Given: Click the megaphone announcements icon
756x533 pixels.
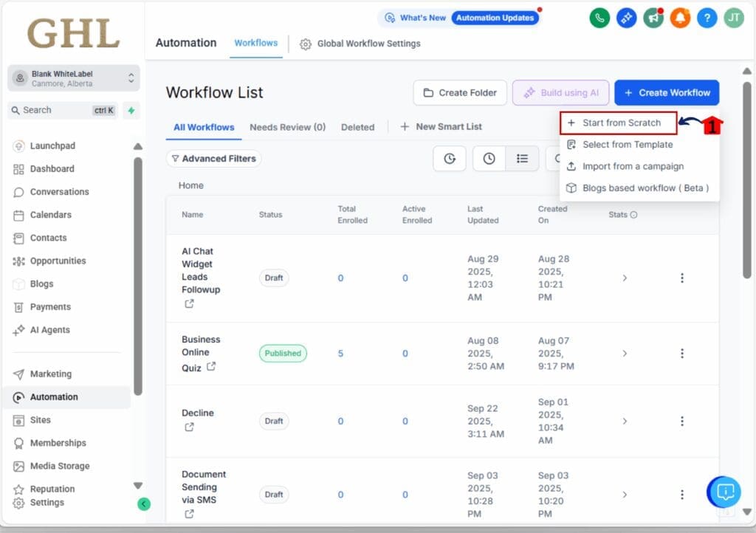Looking at the screenshot, I should point(653,18).
